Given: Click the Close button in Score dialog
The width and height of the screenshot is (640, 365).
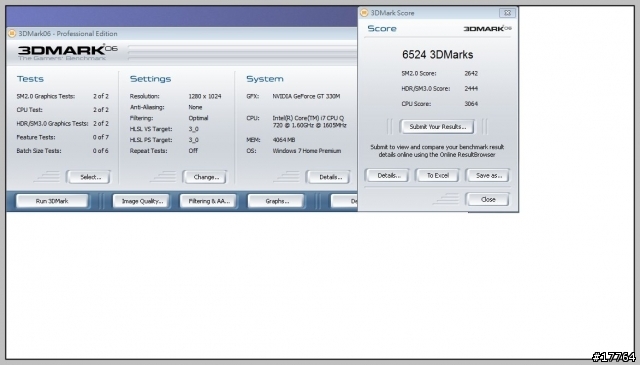Looking at the screenshot, I should click(488, 199).
